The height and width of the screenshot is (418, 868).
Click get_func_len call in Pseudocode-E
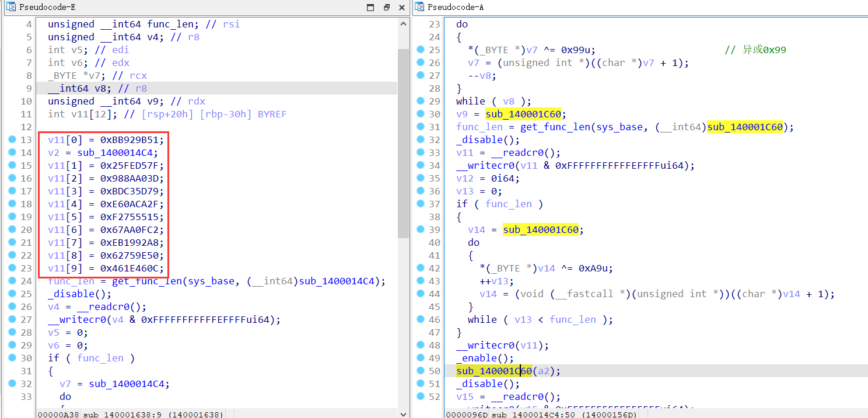pyautogui.click(x=147, y=281)
